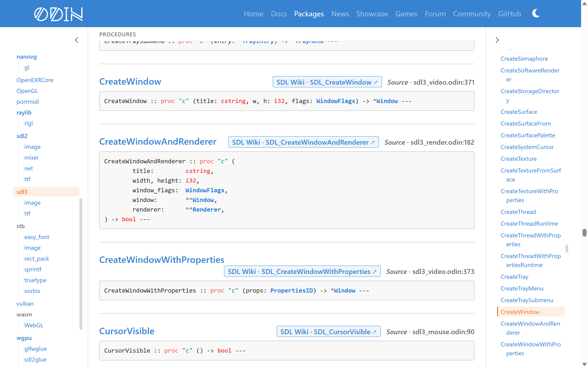Select vulkan package in sidebar
Viewport: 588px width, 368px height.
click(25, 304)
